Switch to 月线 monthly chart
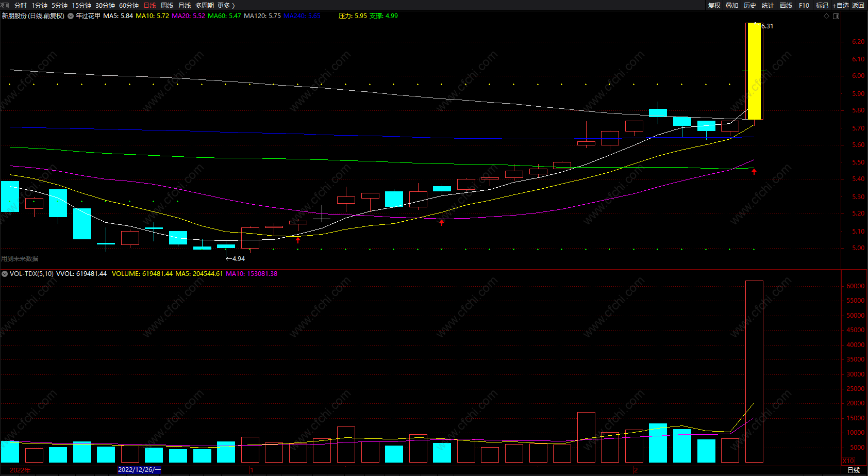 tap(185, 5)
